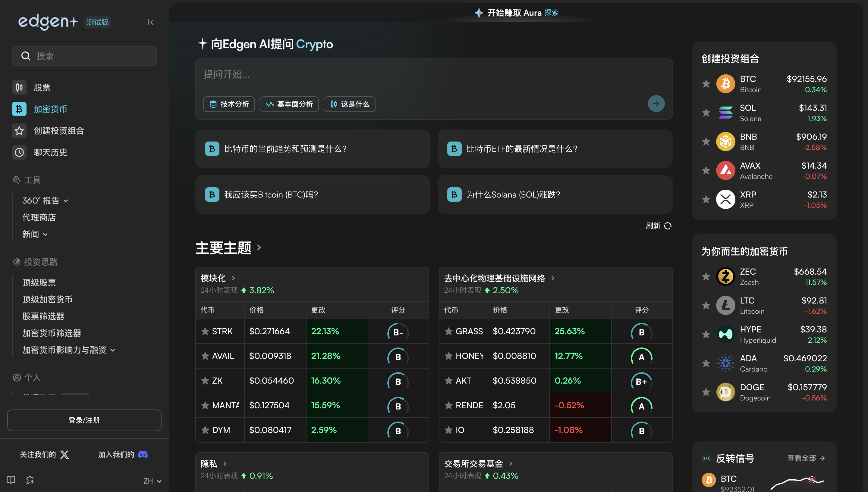Click the 登录/注册 button
868x492 pixels.
[84, 420]
